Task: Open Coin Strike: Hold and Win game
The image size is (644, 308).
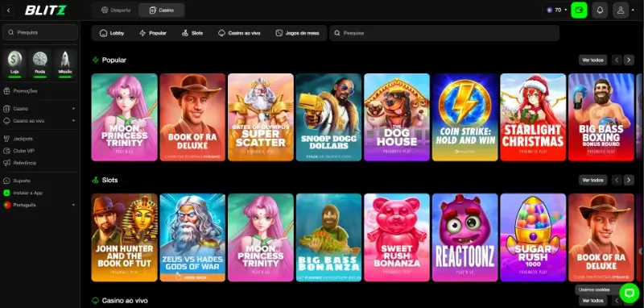Action: pyautogui.click(x=465, y=117)
